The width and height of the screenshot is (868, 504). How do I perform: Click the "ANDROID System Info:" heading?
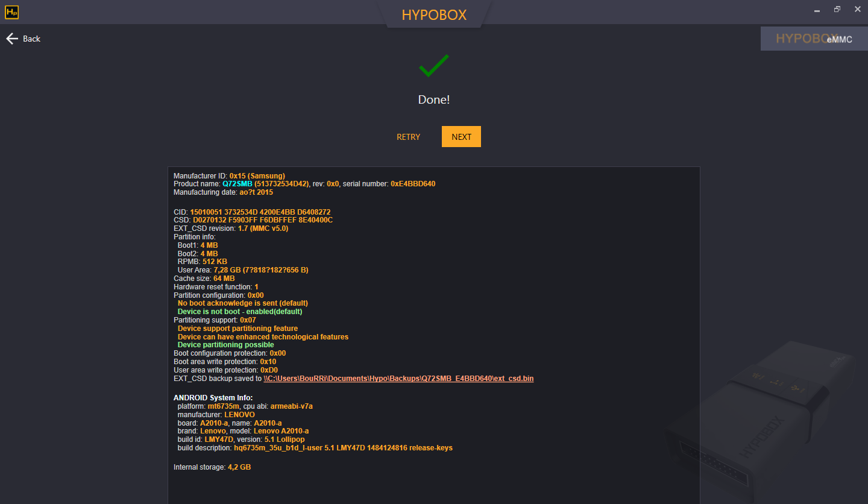tap(213, 398)
